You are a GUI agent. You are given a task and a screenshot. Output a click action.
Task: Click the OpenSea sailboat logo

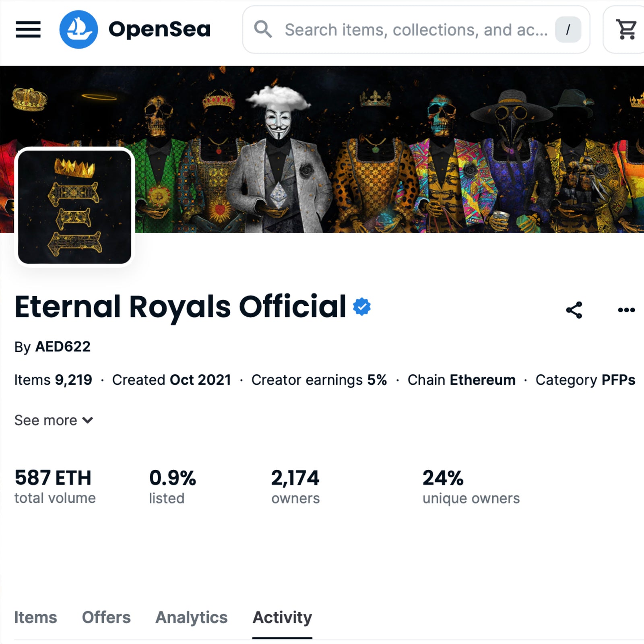pos(78,29)
